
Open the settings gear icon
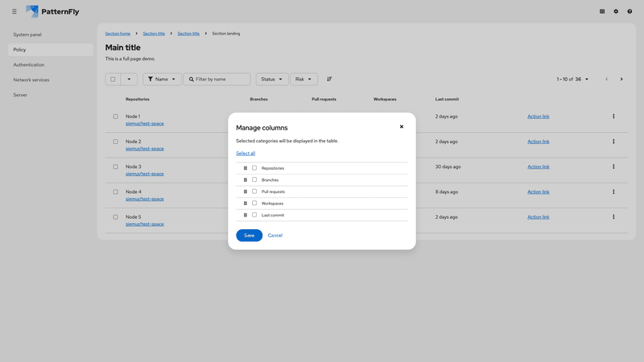pyautogui.click(x=616, y=11)
